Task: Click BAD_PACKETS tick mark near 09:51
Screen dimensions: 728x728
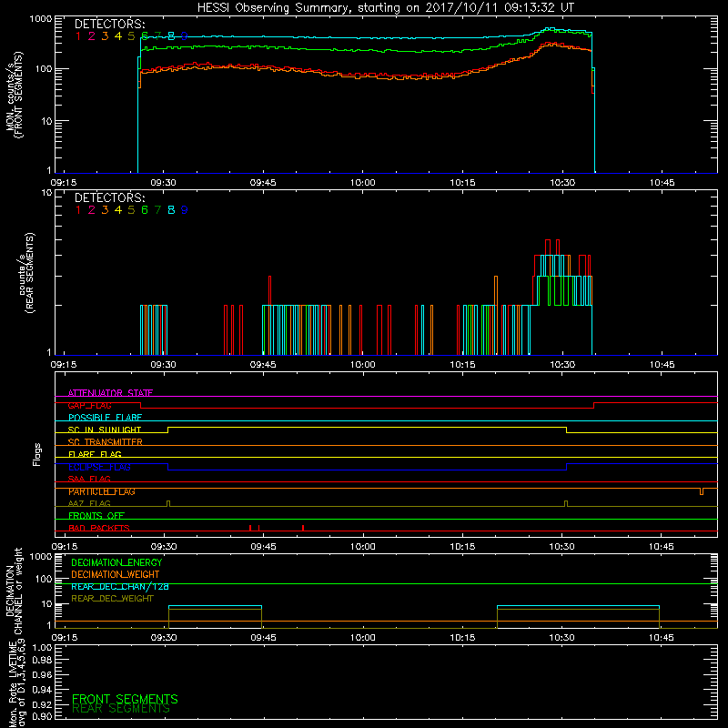Action: click(303, 528)
